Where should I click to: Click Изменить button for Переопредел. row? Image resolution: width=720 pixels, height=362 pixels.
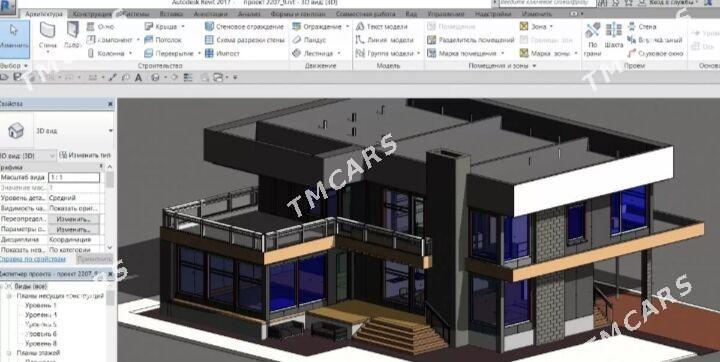point(73,219)
